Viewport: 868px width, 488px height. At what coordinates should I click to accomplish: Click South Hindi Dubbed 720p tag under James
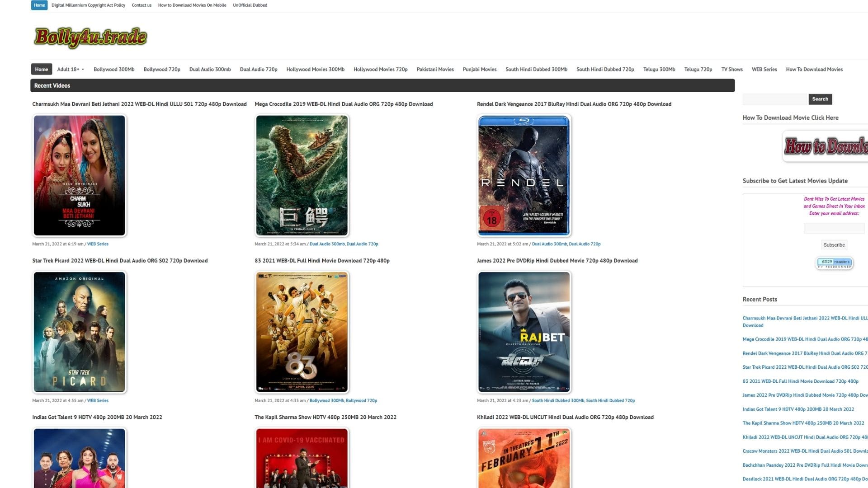[x=610, y=401]
